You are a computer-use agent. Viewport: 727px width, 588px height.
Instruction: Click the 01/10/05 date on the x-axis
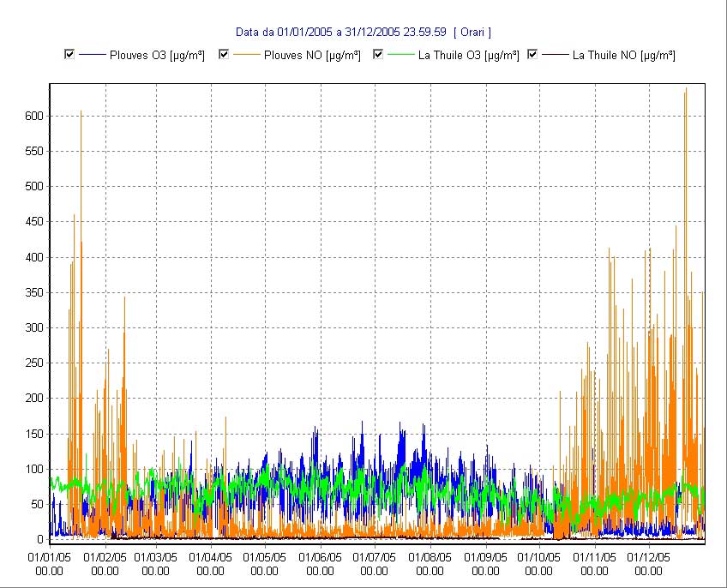[538, 557]
